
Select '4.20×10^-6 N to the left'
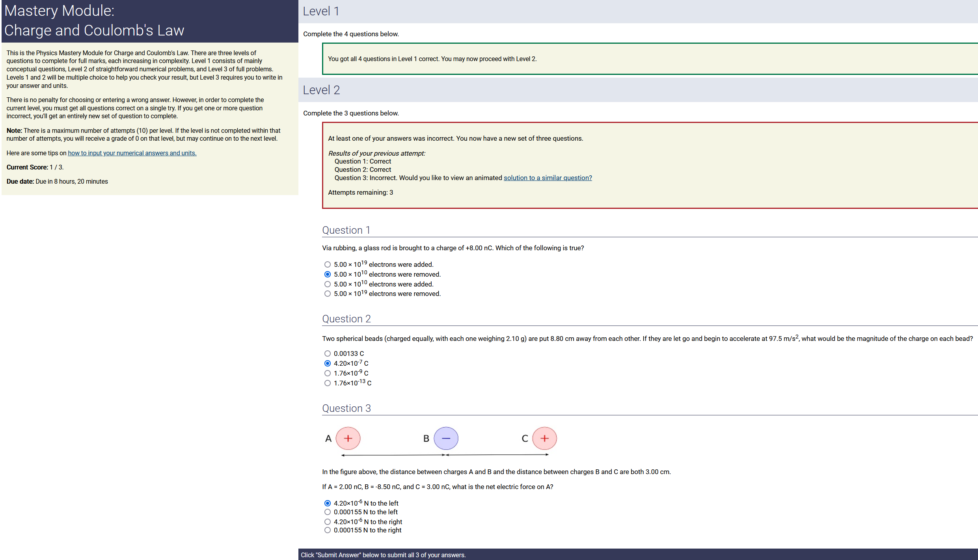[327, 503]
